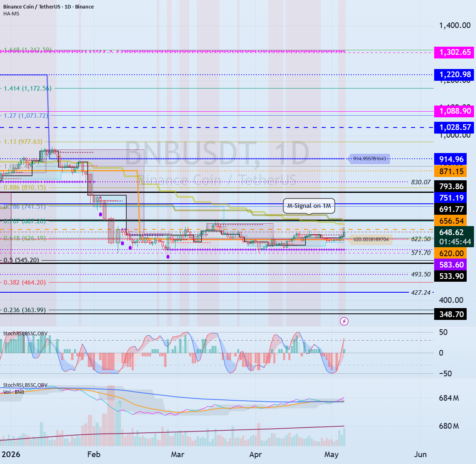Click the May label on time axis
The height and width of the screenshot is (464, 476).
(x=331, y=454)
